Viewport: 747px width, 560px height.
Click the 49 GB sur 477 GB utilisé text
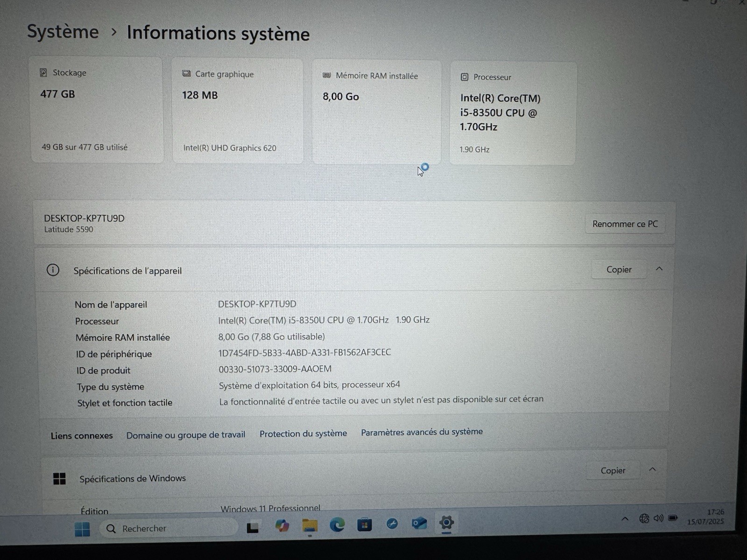(85, 147)
